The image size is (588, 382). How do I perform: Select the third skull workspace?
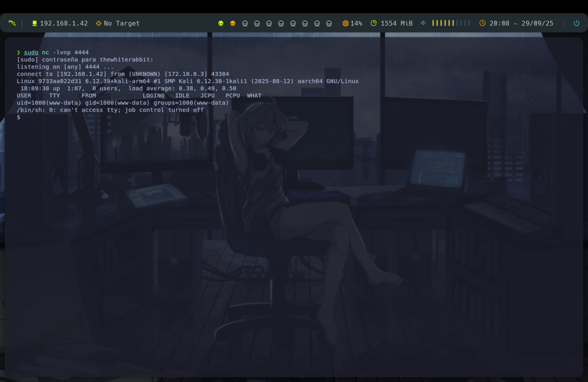(245, 23)
